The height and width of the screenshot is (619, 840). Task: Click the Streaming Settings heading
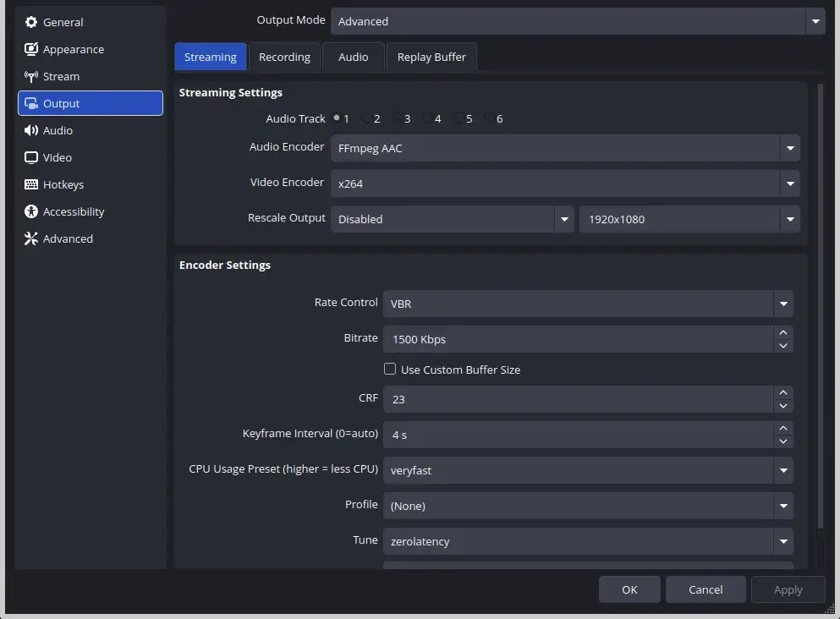pyautogui.click(x=230, y=93)
